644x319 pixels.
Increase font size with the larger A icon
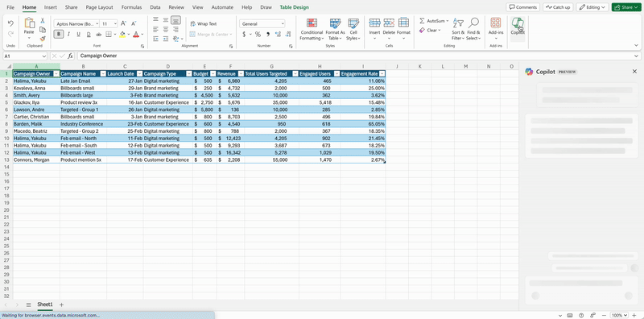pos(124,24)
